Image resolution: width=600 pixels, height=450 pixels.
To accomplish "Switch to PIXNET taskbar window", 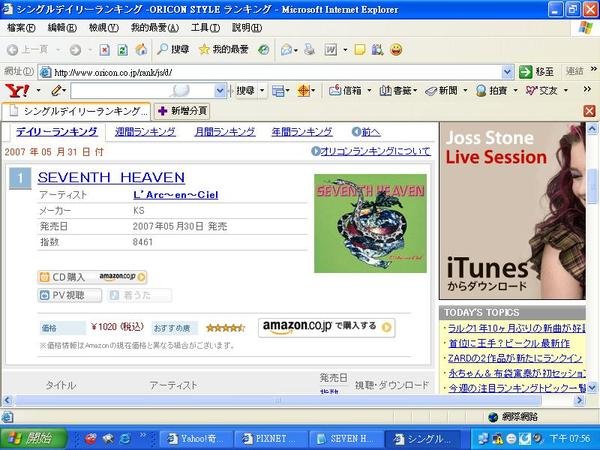I will (271, 439).
